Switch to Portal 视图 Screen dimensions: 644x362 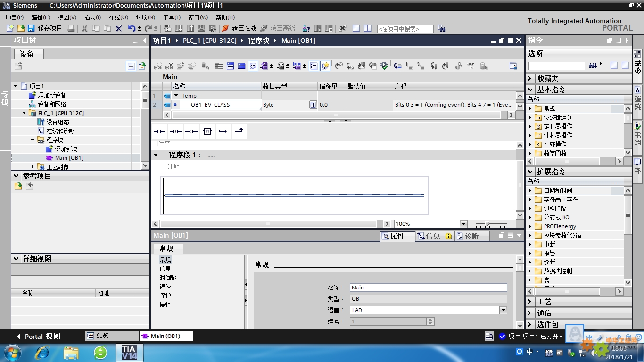point(38,337)
